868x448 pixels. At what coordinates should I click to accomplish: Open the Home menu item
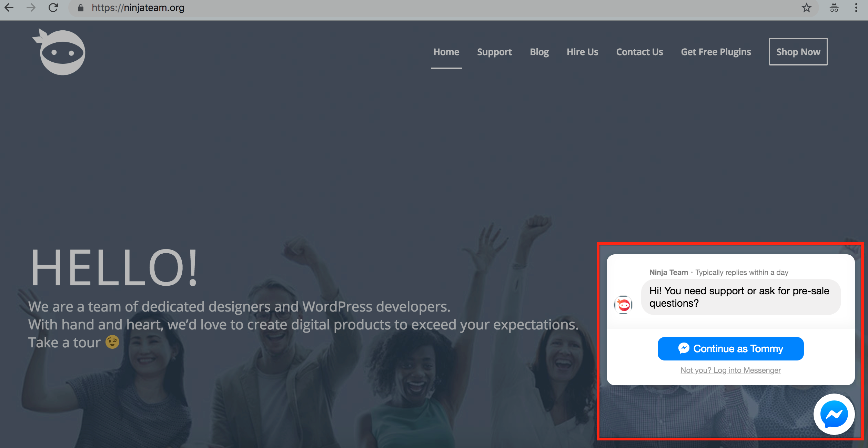[446, 52]
